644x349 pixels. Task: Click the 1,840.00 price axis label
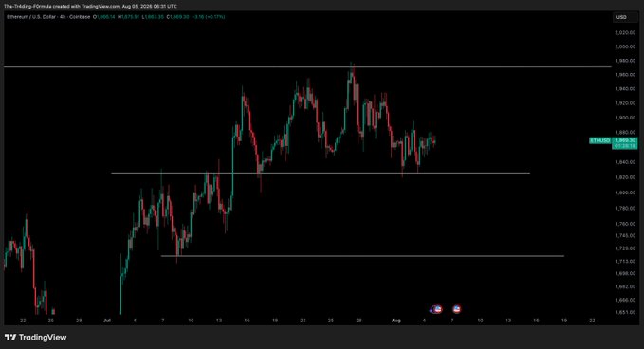point(625,162)
